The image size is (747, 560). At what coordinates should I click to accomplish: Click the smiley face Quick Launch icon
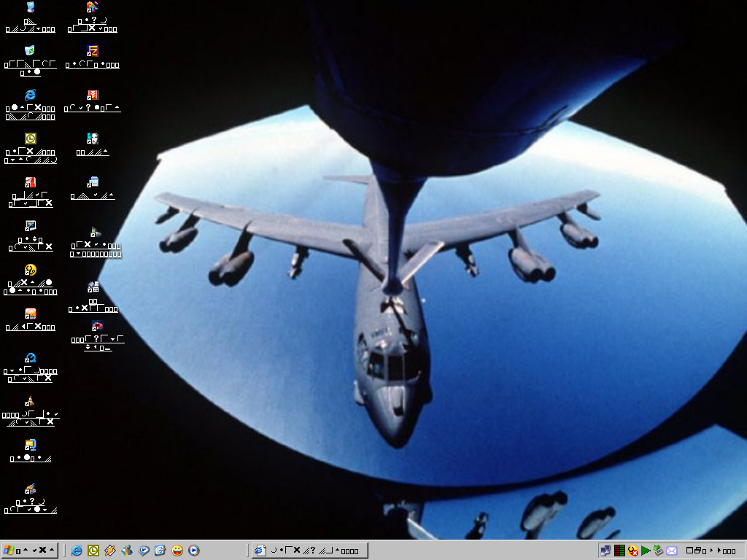[177, 551]
